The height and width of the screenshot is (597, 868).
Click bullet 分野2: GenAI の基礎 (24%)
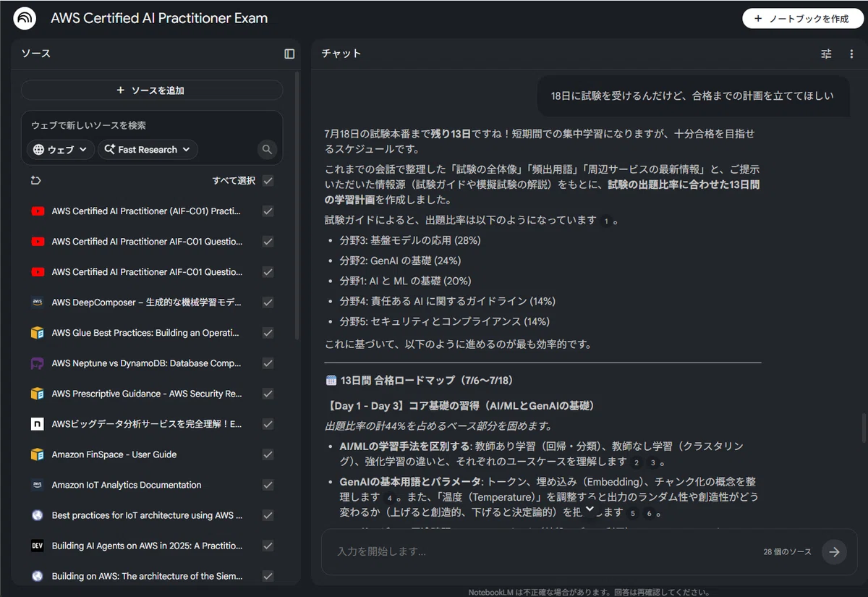coord(400,261)
